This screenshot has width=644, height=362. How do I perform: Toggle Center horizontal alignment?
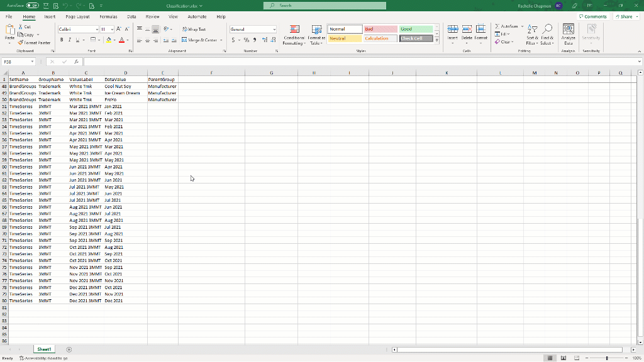tap(147, 40)
